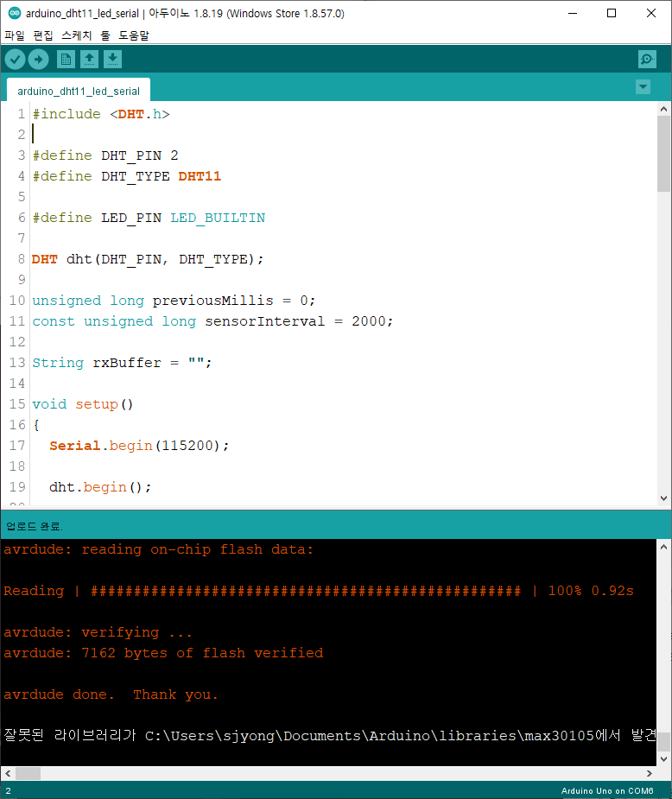Click 'DHT dht(DHT_PIN, DHT_TYPE);' line

click(x=148, y=259)
